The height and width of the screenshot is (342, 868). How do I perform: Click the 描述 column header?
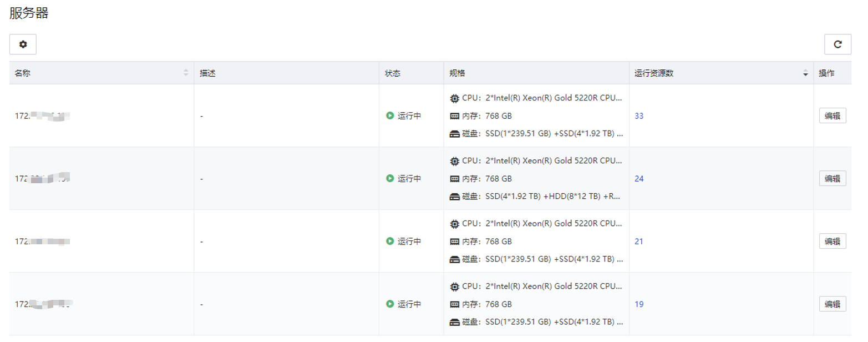pyautogui.click(x=207, y=73)
